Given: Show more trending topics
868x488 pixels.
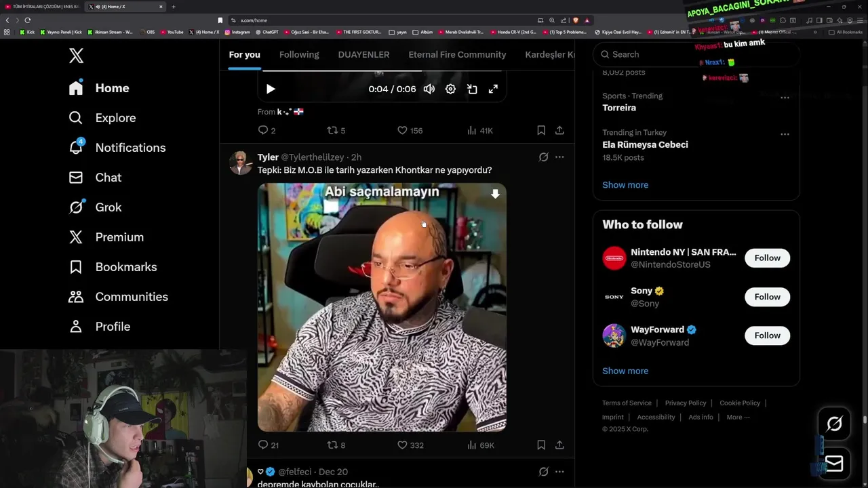Looking at the screenshot, I should click(x=625, y=185).
